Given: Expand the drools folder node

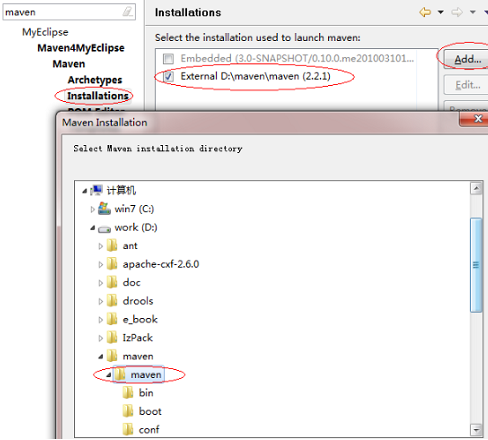Looking at the screenshot, I should coord(100,301).
